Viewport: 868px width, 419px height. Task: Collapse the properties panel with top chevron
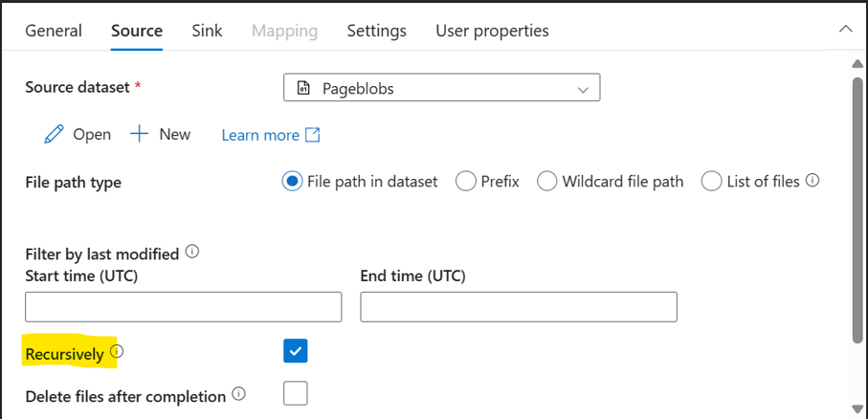[x=846, y=30]
